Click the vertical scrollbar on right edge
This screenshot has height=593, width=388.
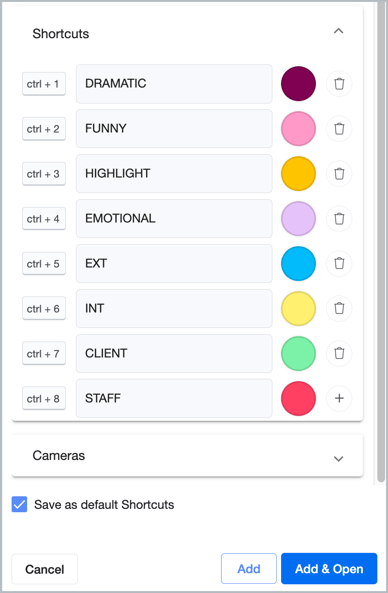(381, 242)
